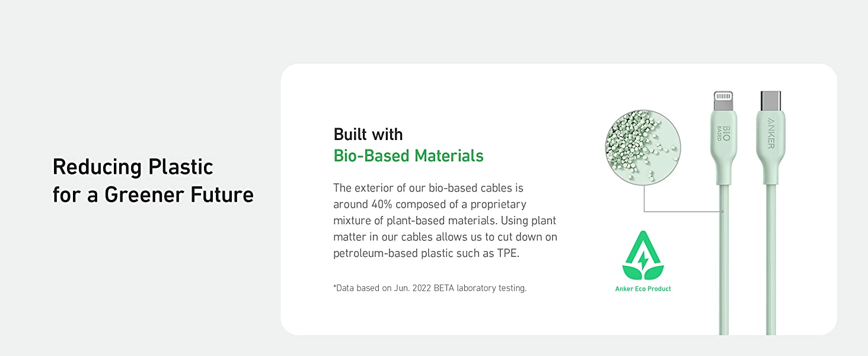Click the "for a Greener Future" headline line
868x356 pixels.
tap(153, 195)
